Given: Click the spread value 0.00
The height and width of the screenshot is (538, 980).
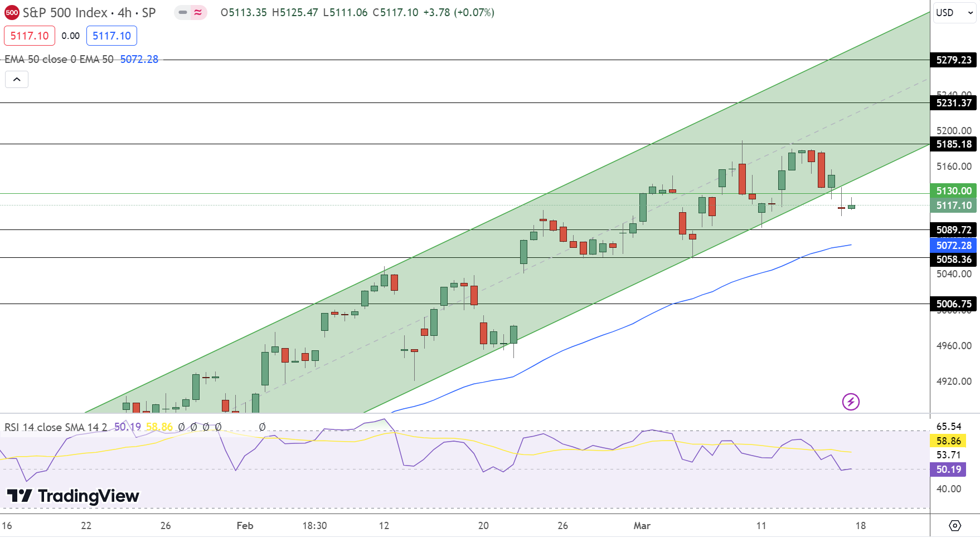Looking at the screenshot, I should [71, 36].
